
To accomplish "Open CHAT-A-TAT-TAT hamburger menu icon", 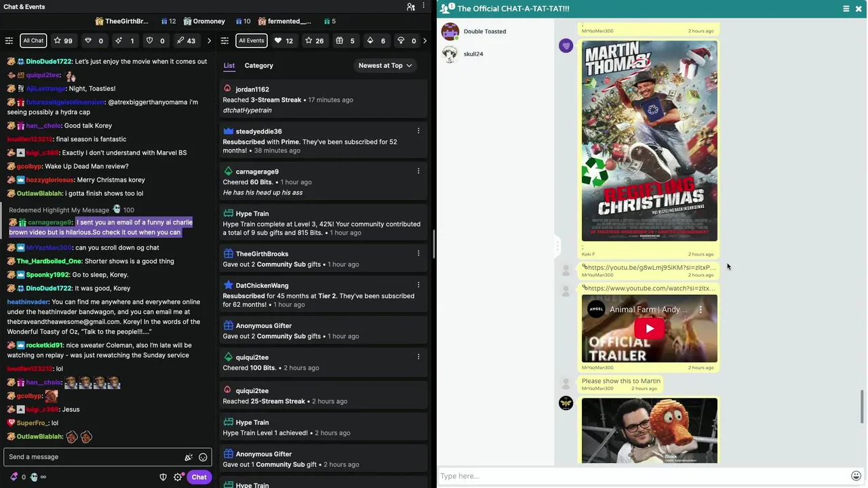I will (x=846, y=9).
